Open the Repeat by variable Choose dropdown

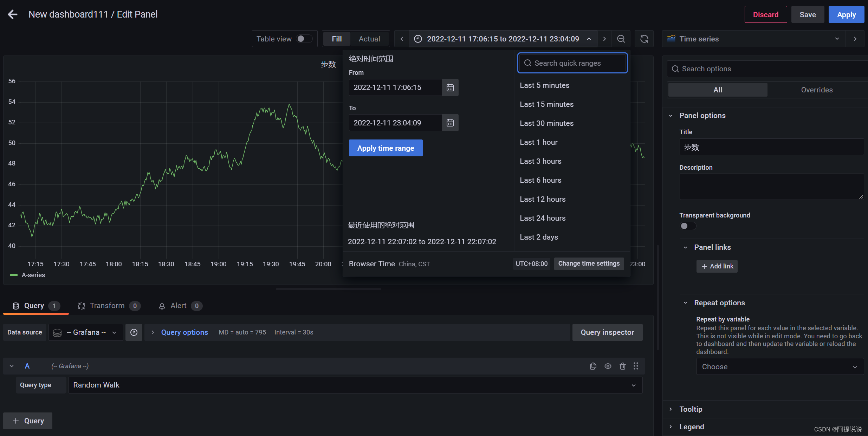coord(780,367)
